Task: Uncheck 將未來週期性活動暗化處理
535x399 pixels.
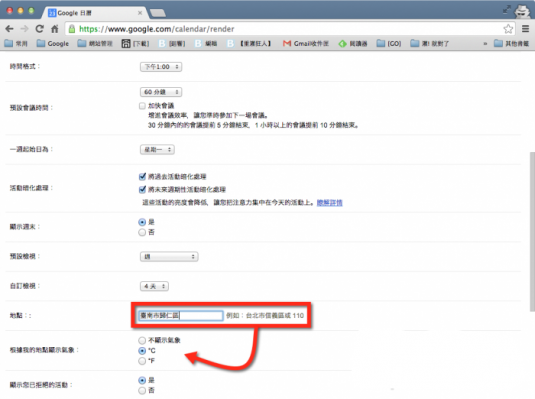Action: [142, 189]
